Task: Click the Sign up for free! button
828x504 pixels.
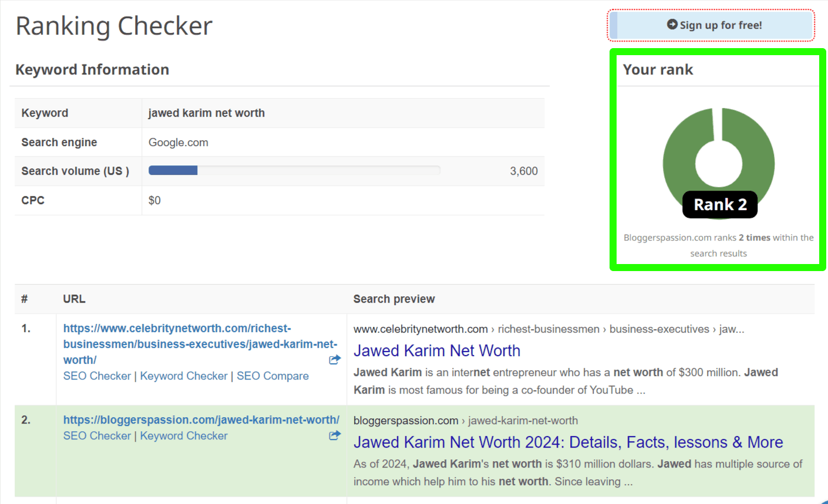Action: point(711,25)
